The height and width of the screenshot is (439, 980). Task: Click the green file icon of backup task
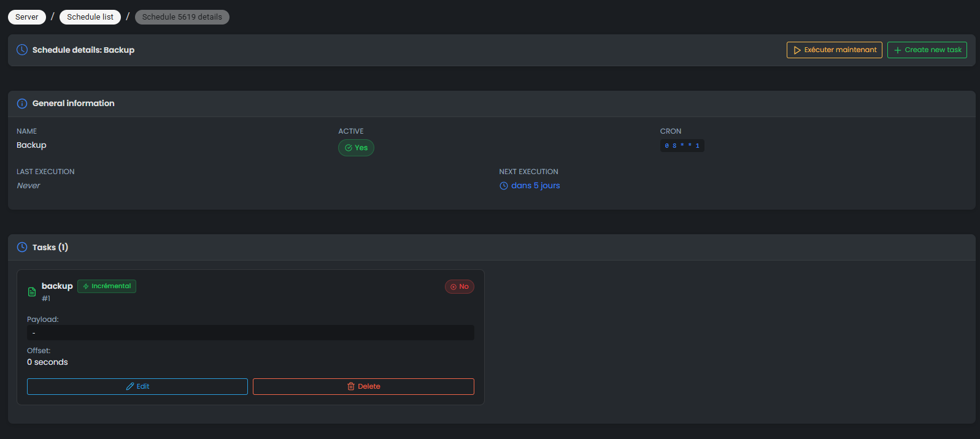click(x=32, y=292)
